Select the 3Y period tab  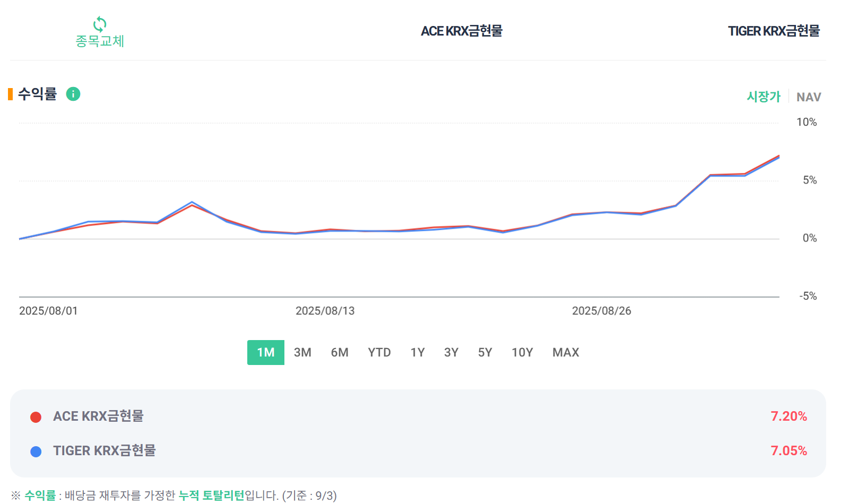click(x=451, y=352)
